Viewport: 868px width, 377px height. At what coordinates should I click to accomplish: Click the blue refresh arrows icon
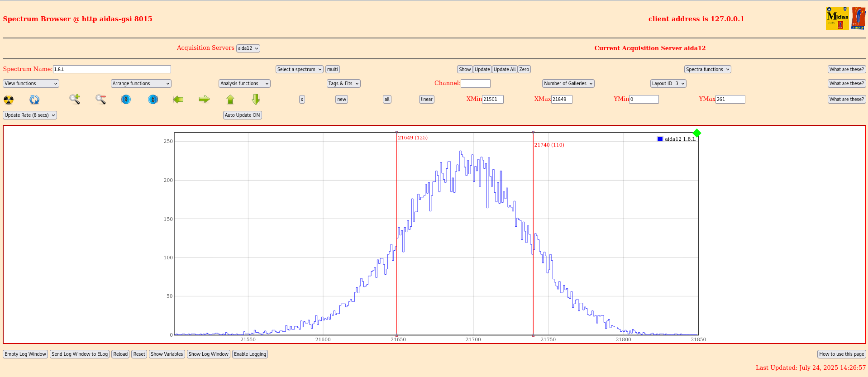34,100
